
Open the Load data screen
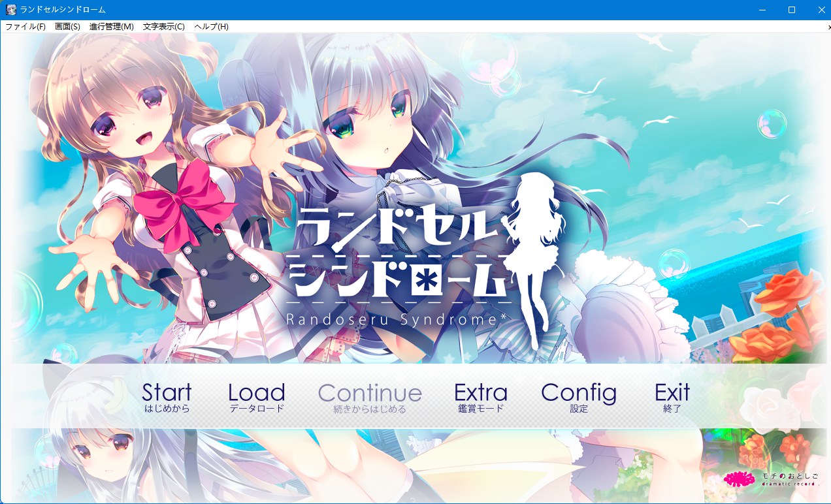click(256, 397)
